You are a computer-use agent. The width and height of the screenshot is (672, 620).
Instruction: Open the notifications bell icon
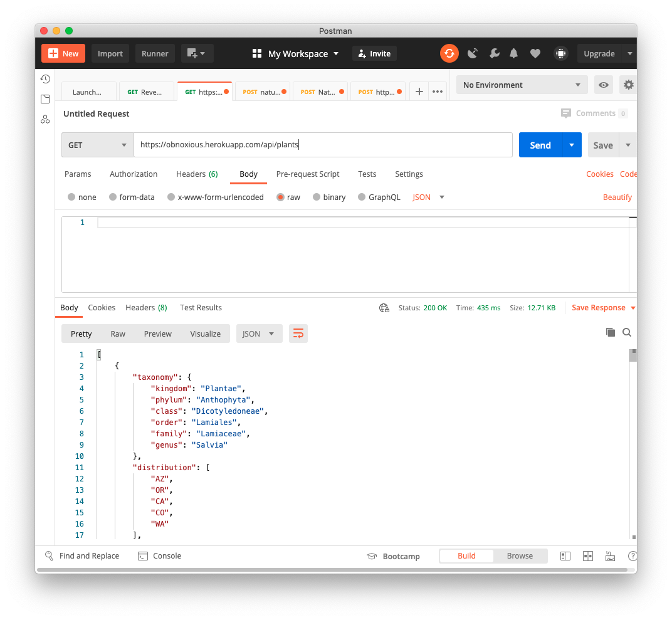[513, 53]
